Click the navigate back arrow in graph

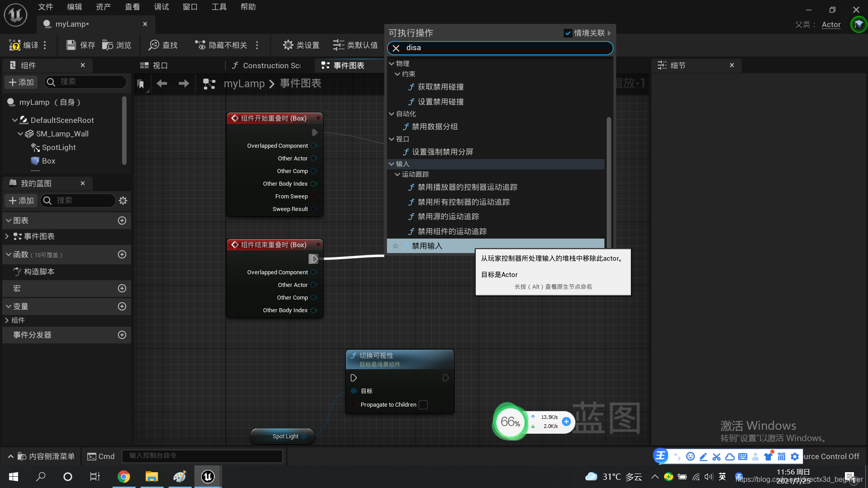(x=162, y=84)
